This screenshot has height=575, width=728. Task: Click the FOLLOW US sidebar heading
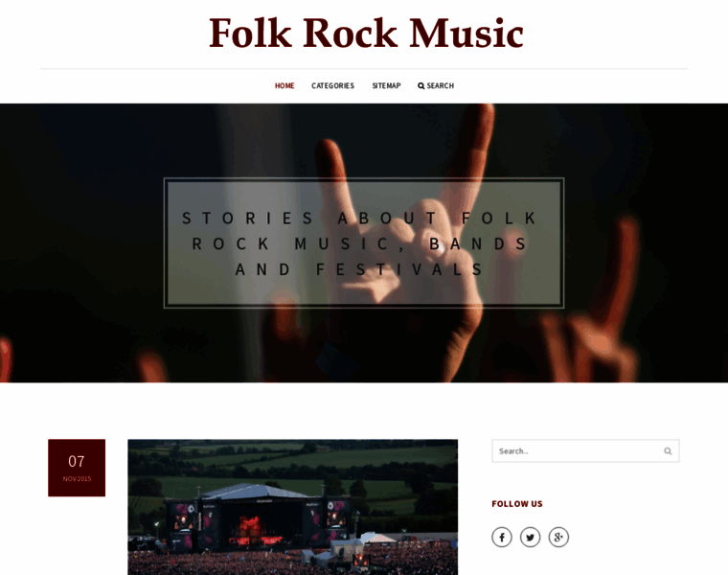[516, 504]
